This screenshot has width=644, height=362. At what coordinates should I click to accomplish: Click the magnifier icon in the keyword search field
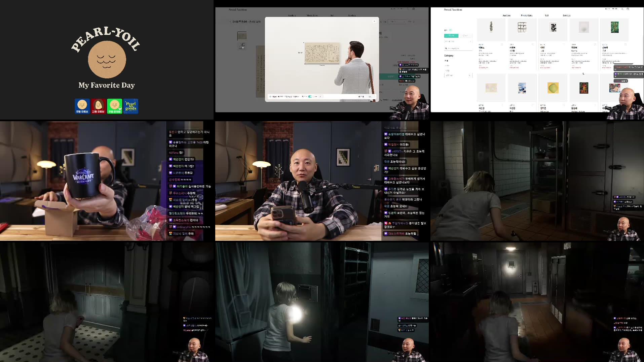tap(446, 48)
